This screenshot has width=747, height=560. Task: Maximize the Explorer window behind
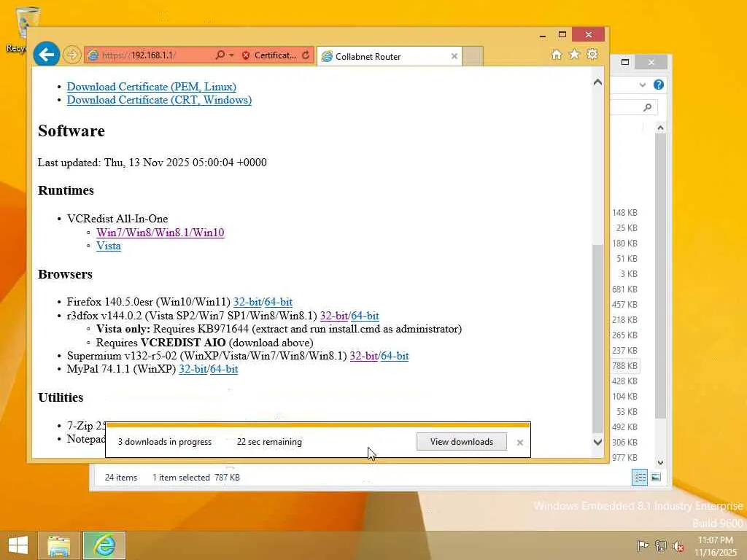(x=625, y=62)
